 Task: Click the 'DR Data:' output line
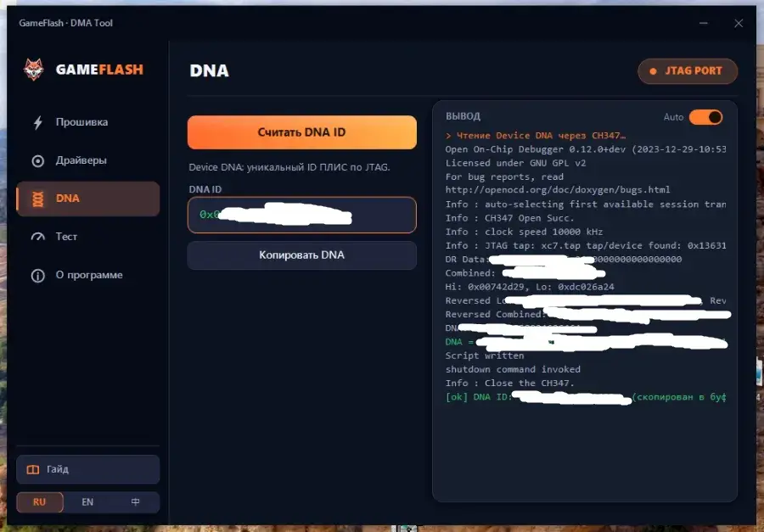(x=564, y=259)
